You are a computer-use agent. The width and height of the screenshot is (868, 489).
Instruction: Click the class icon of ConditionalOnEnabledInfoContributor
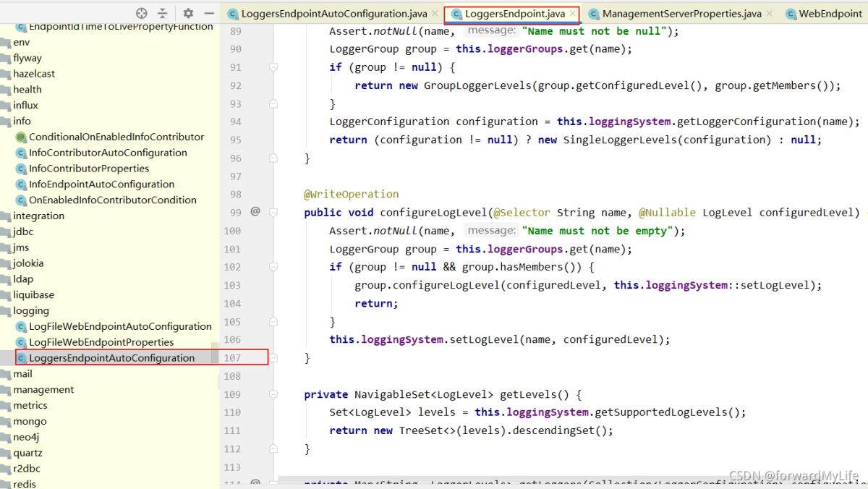pyautogui.click(x=21, y=137)
